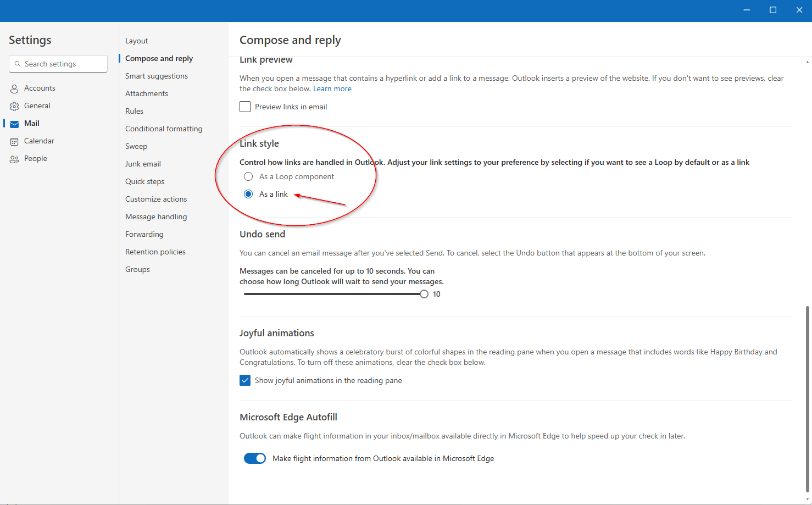Click the Calendar icon in sidebar
812x505 pixels.
point(14,141)
